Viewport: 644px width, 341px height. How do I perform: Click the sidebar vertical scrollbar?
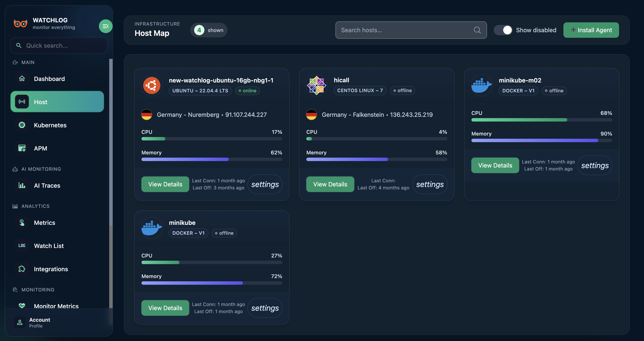111,183
